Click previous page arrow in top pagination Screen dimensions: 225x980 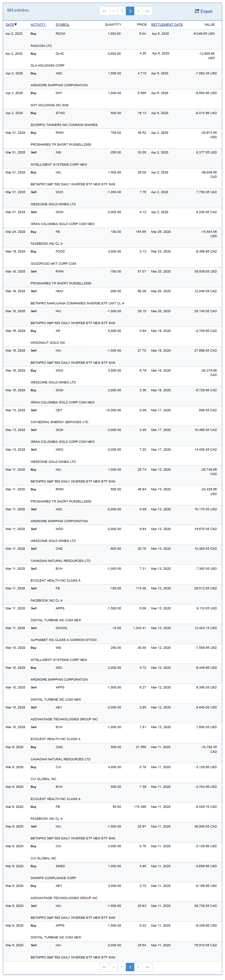coord(114,11)
